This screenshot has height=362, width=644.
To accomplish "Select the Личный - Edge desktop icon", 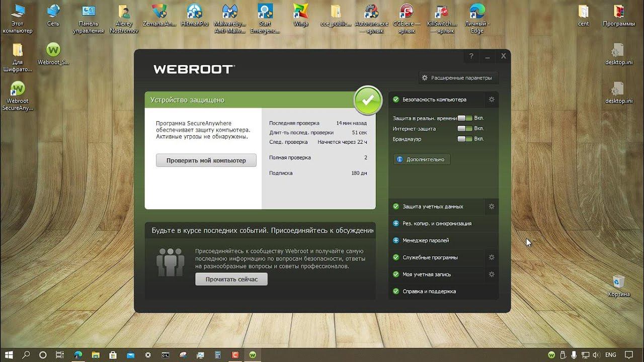I will pyautogui.click(x=477, y=19).
